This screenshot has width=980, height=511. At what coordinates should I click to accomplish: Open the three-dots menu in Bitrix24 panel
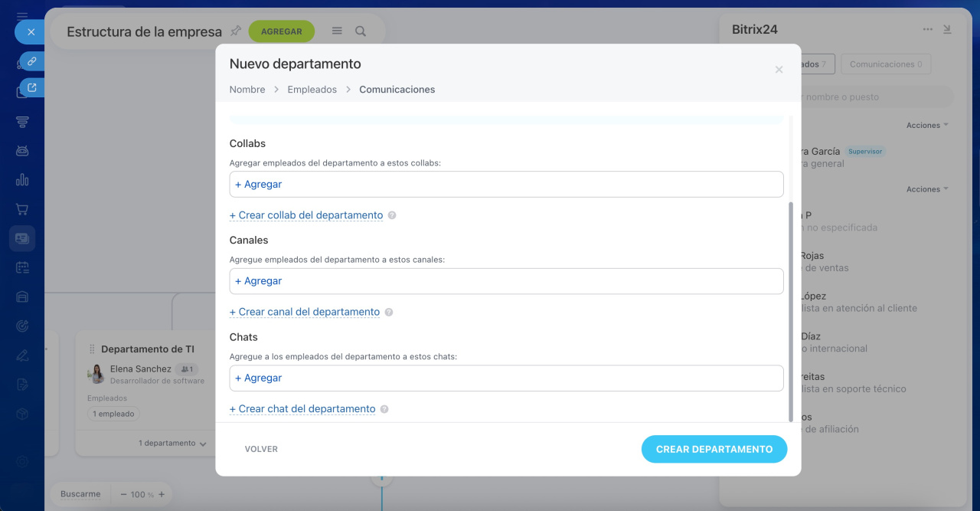[x=928, y=30]
